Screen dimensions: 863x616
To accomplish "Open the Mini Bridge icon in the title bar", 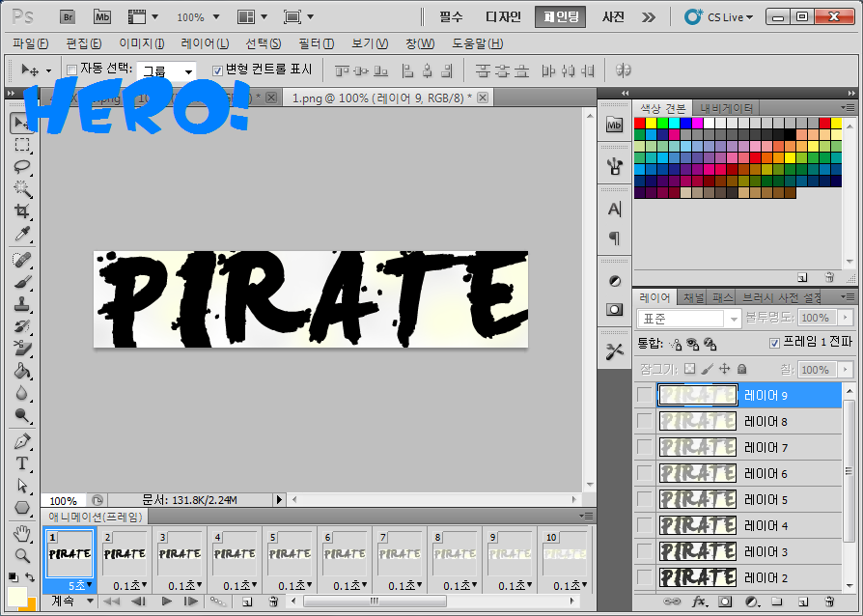I will 102,17.
